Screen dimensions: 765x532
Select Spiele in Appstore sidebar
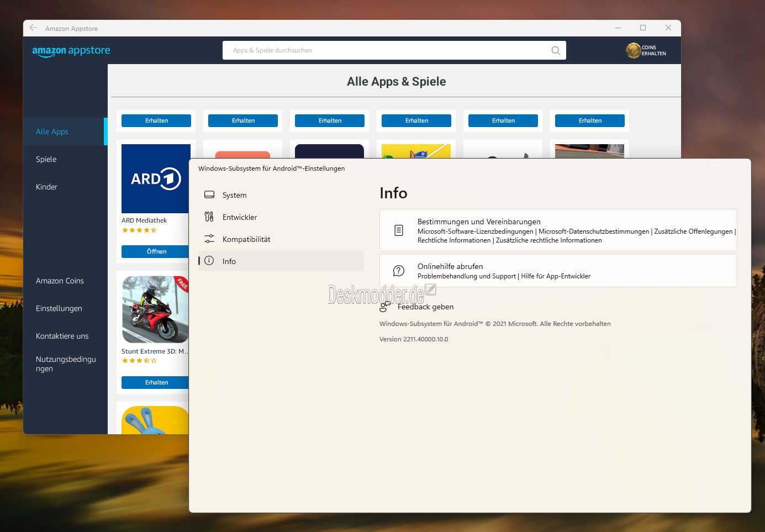click(65, 159)
